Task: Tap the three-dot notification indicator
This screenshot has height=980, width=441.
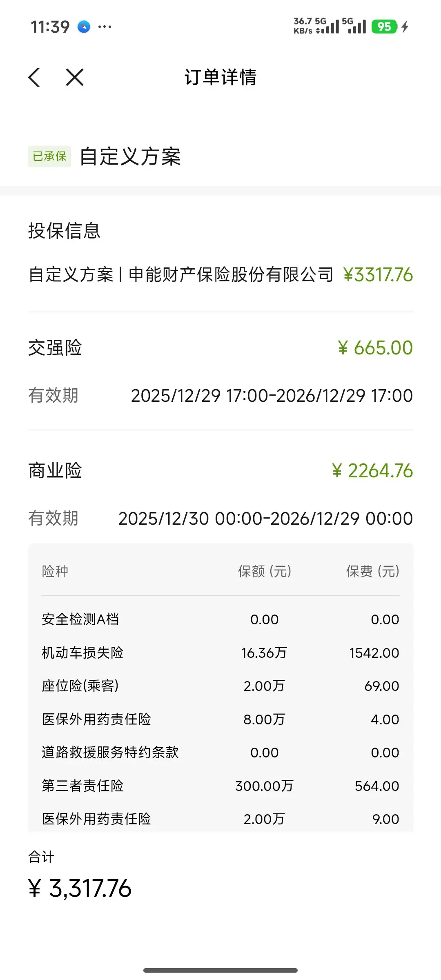Action: coord(105,27)
